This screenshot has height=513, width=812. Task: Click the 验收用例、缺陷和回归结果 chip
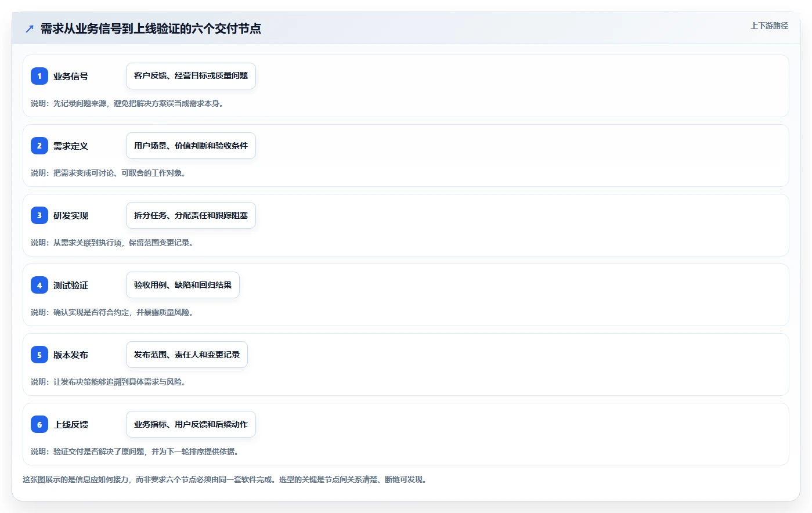pos(183,285)
